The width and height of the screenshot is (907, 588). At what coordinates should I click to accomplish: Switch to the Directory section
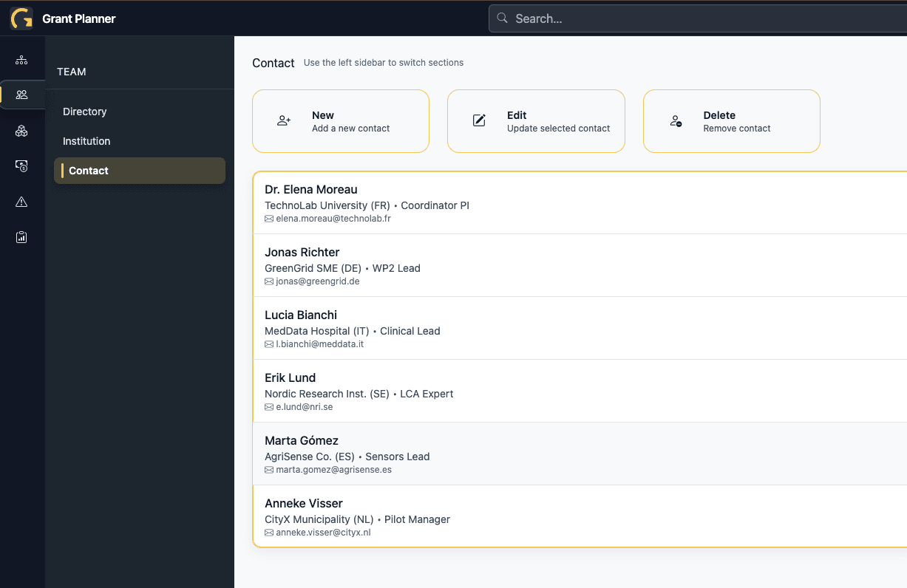coord(84,112)
